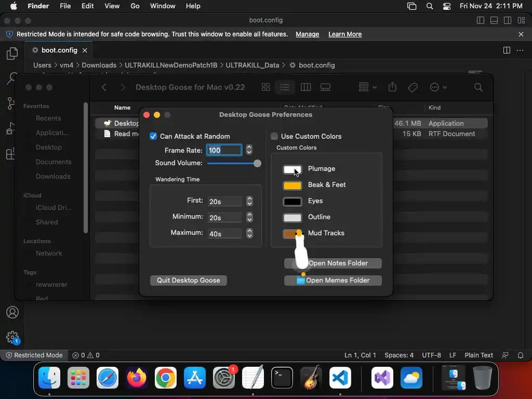532x399 pixels.
Task: Open Extensions view in activity bar
Action: pos(10,153)
